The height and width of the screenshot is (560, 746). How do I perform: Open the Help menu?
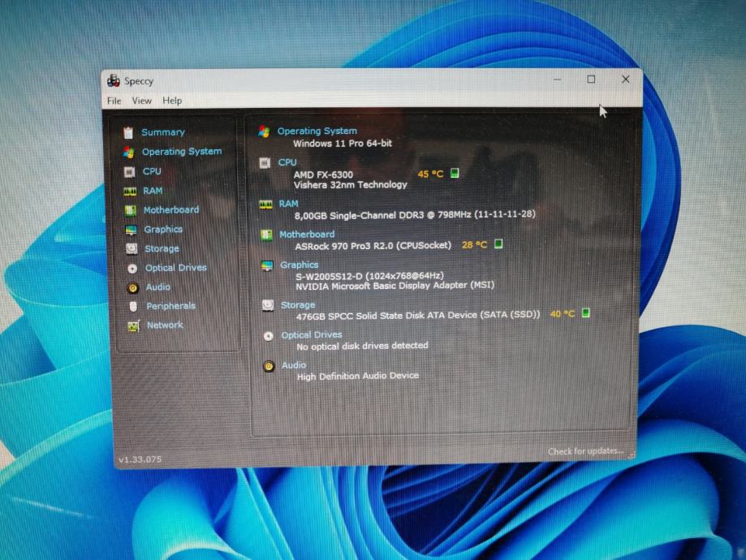pyautogui.click(x=172, y=101)
